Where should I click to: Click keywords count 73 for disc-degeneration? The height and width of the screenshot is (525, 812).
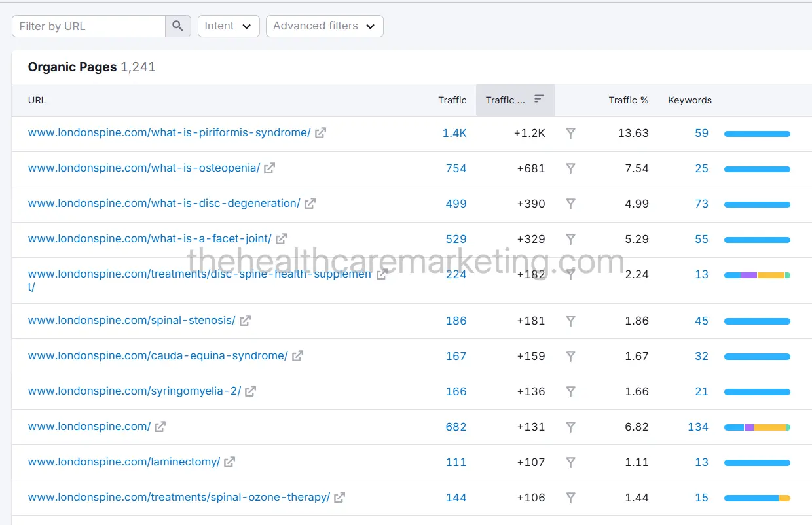701,204
